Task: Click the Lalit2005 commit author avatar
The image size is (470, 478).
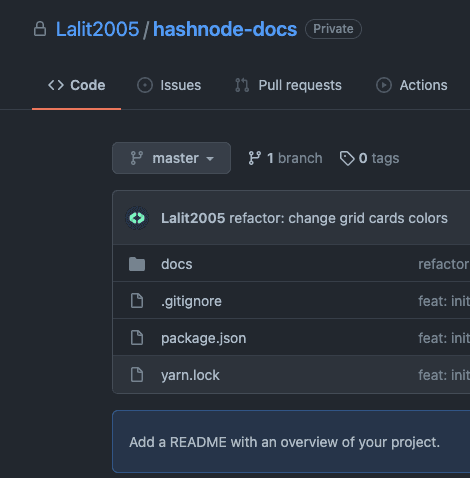Action: click(137, 218)
